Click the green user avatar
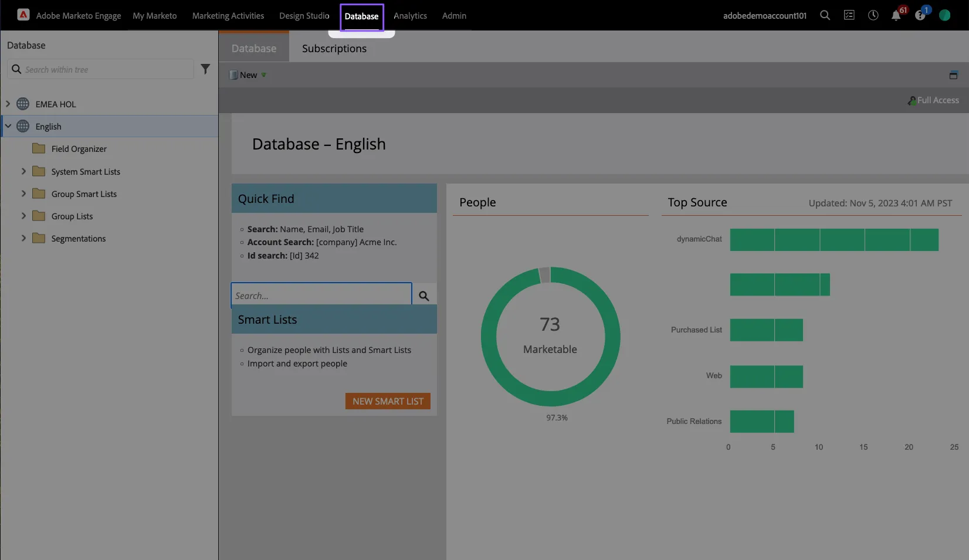This screenshot has height=560, width=969. click(944, 15)
